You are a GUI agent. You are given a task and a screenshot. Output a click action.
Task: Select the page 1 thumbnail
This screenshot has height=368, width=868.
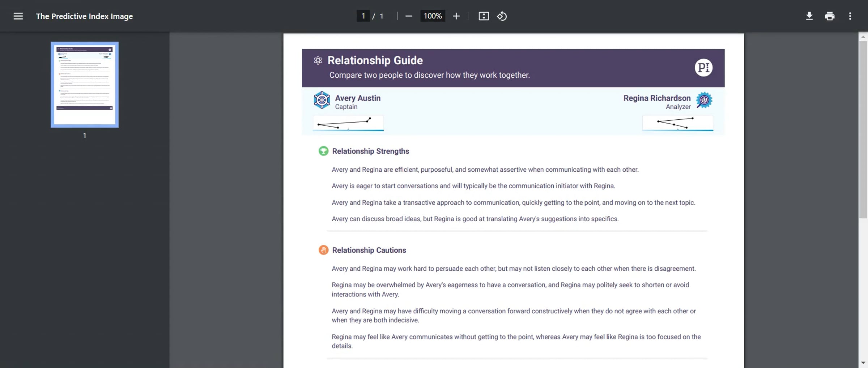click(84, 85)
